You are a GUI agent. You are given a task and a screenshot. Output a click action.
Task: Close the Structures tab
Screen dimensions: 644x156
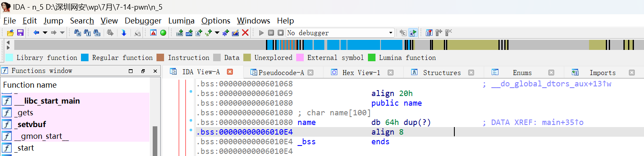[471, 73]
